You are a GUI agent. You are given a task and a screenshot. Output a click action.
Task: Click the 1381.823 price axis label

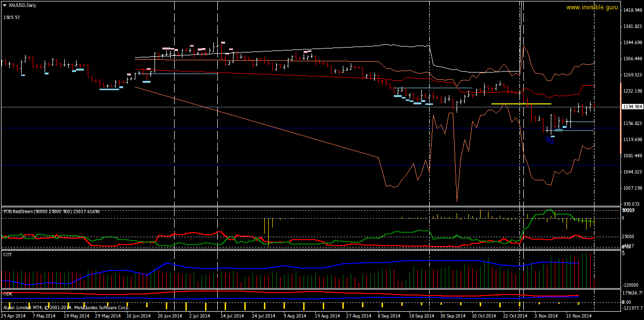[x=633, y=26]
